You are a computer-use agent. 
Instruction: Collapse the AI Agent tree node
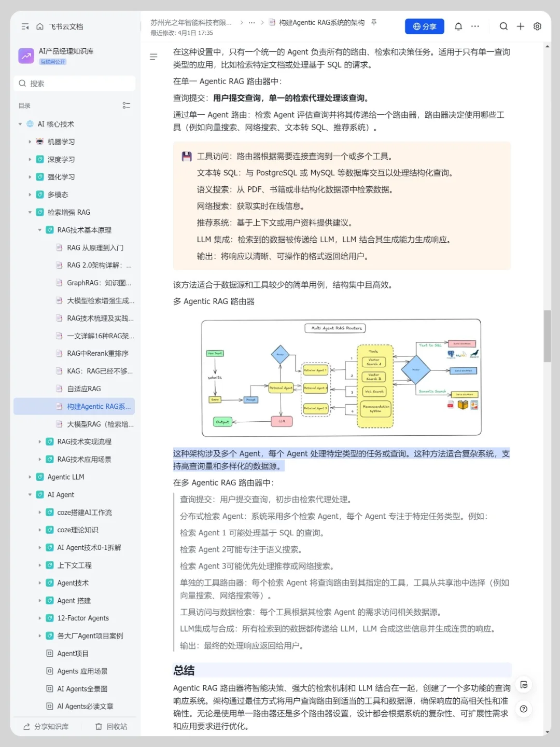tap(30, 494)
